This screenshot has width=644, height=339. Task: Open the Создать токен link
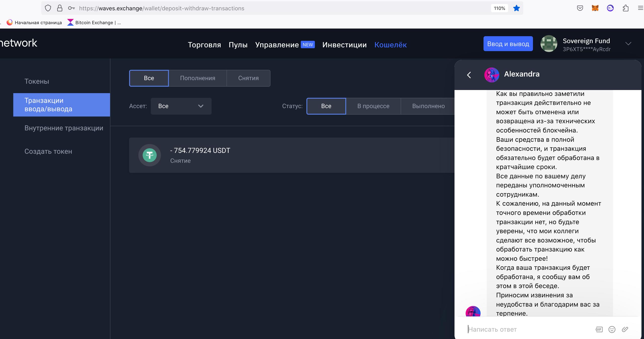click(x=48, y=151)
